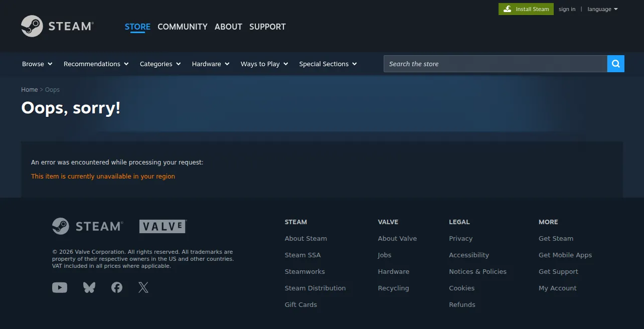This screenshot has width=644, height=329.
Task: Click the Home breadcrumb link
Action: tap(30, 90)
